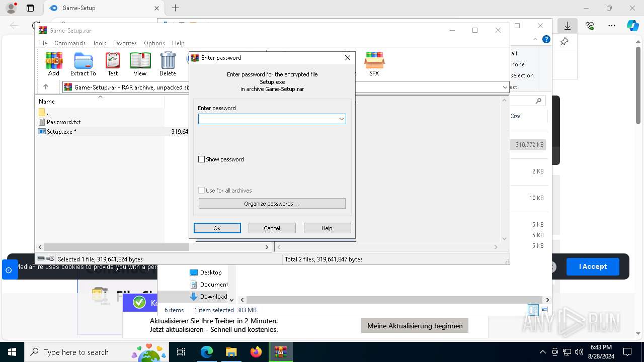Click the Name column header
This screenshot has height=362, width=644.
point(100,101)
